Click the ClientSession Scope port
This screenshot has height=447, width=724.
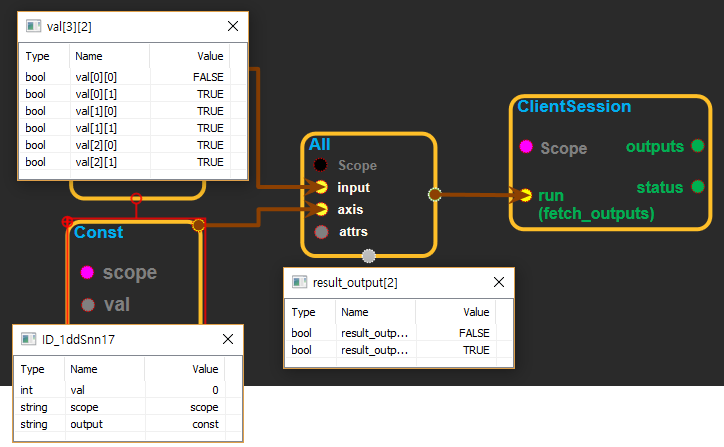525,148
